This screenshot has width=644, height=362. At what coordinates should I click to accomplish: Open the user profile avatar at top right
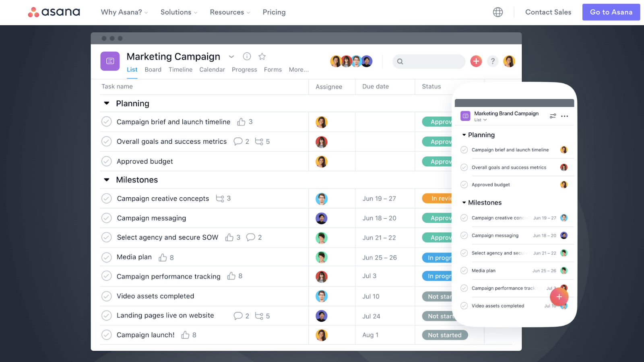coord(509,61)
